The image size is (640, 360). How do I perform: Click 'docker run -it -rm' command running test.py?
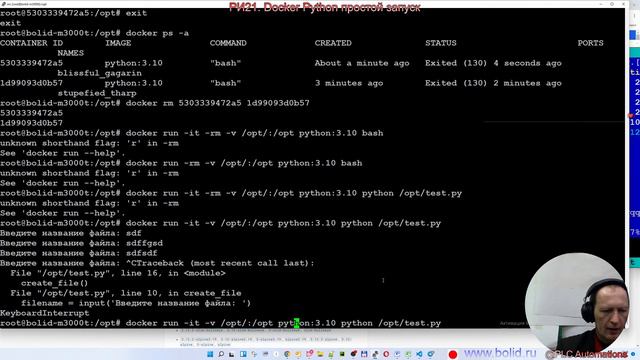[x=294, y=193]
